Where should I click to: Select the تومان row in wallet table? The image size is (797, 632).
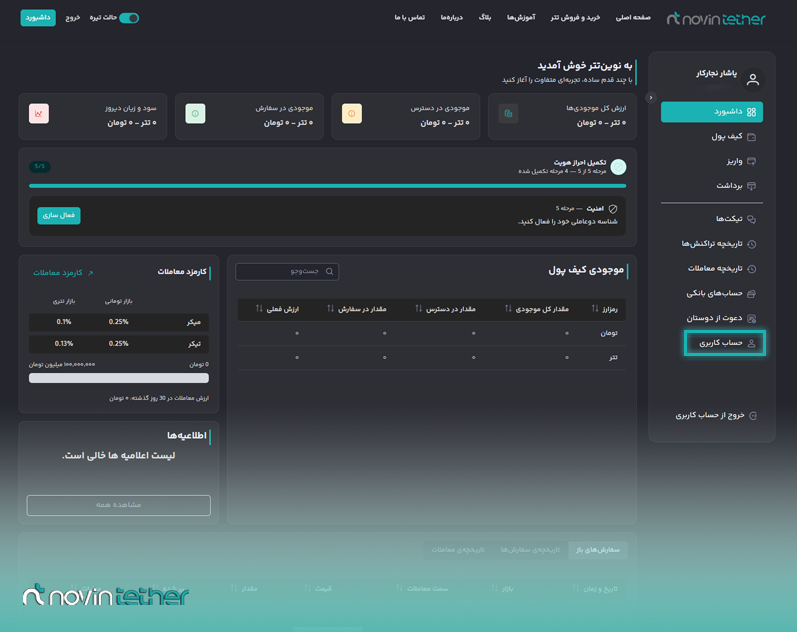click(x=432, y=334)
